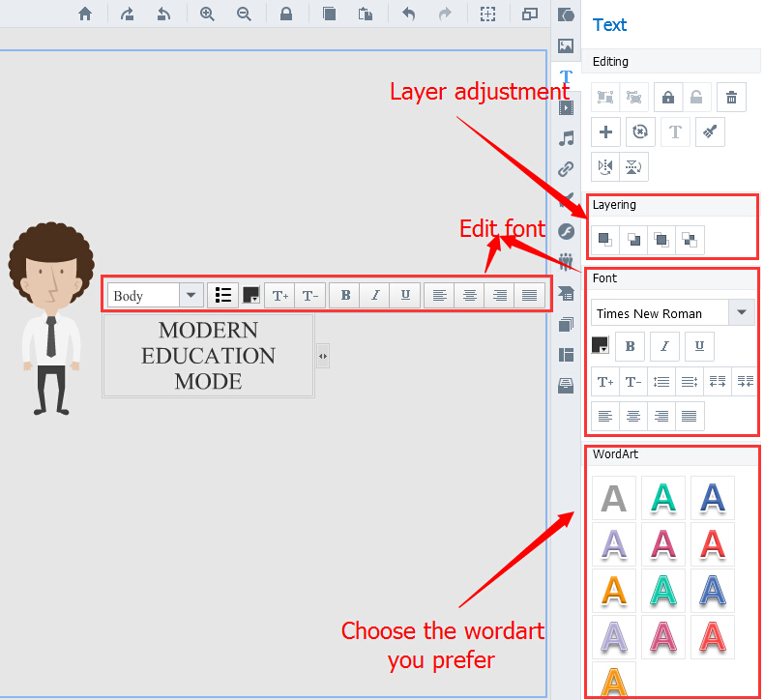The height and width of the screenshot is (700, 764).
Task: Click the flip vertical icon in Editing
Action: pyautogui.click(x=633, y=166)
